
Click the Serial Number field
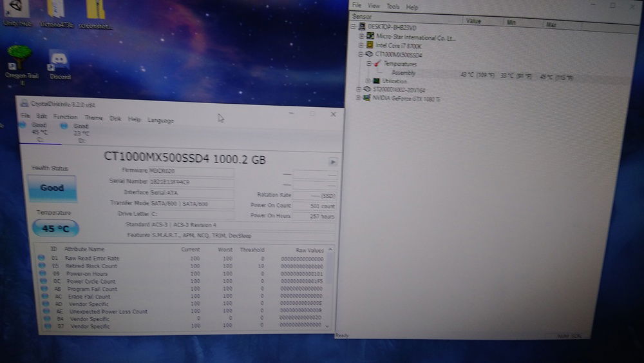[191, 182]
